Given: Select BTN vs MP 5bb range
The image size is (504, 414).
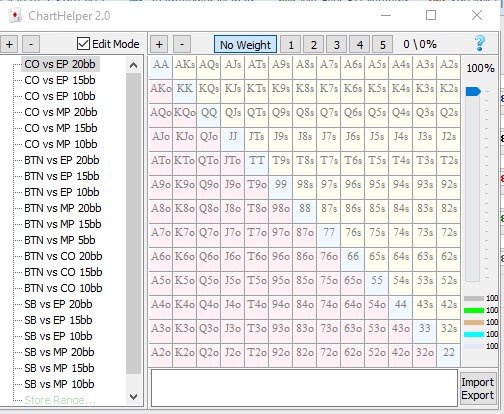Looking at the screenshot, I should click(x=60, y=240).
